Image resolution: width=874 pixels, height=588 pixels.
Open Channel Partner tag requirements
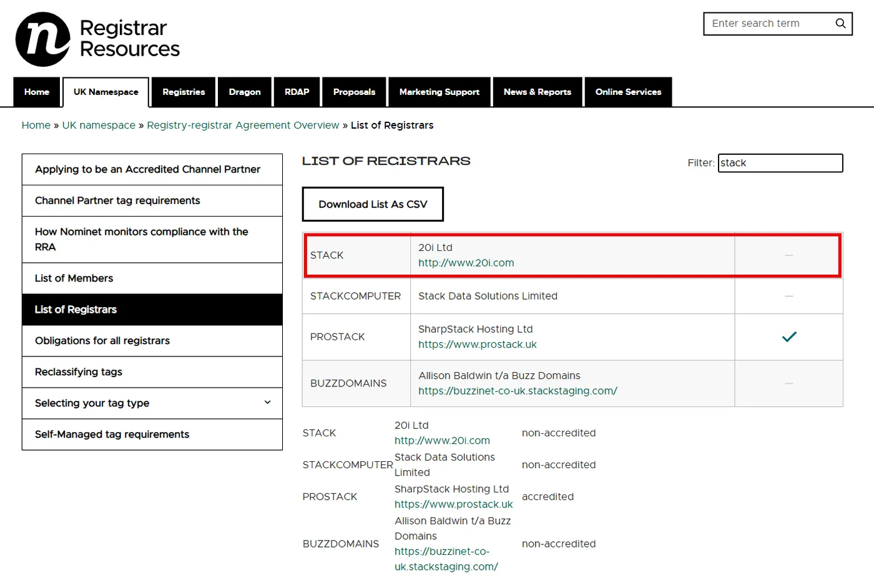[152, 200]
